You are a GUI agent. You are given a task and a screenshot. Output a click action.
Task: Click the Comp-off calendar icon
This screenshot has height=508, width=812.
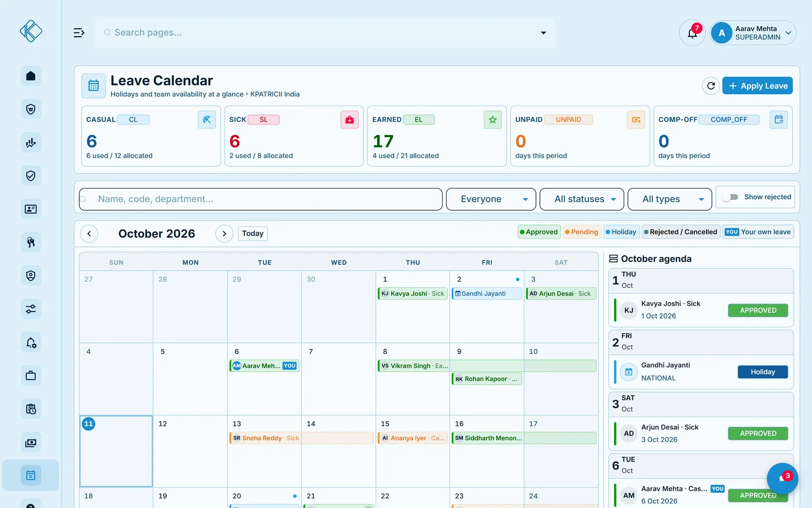(779, 120)
